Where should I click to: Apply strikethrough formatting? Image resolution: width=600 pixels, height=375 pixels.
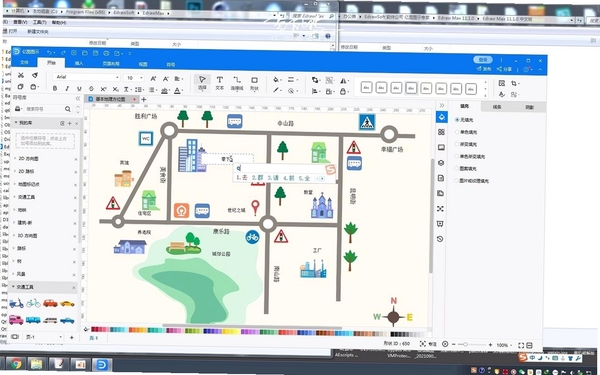tap(91, 89)
